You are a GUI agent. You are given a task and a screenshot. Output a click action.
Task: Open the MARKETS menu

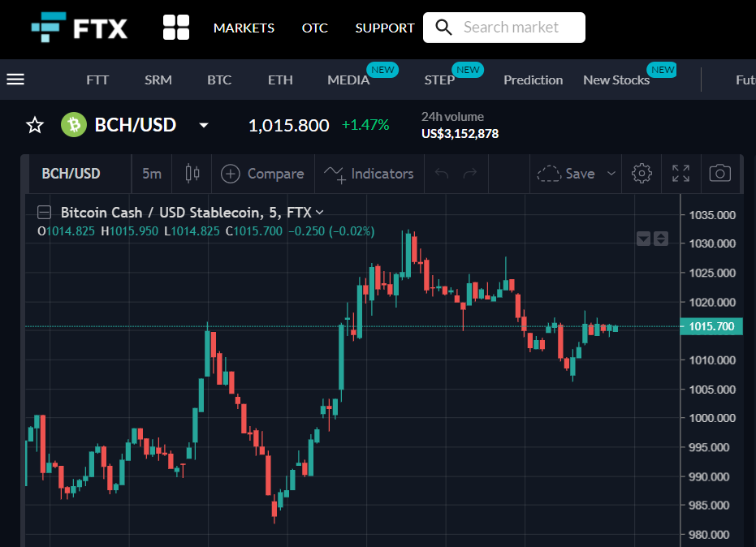[x=244, y=28]
